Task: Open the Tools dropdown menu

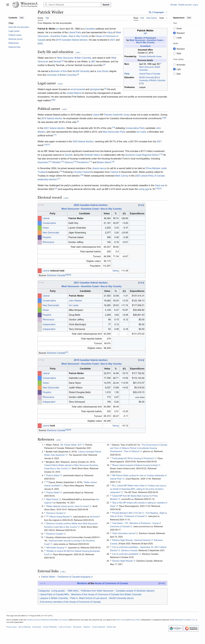Action: [163, 18]
